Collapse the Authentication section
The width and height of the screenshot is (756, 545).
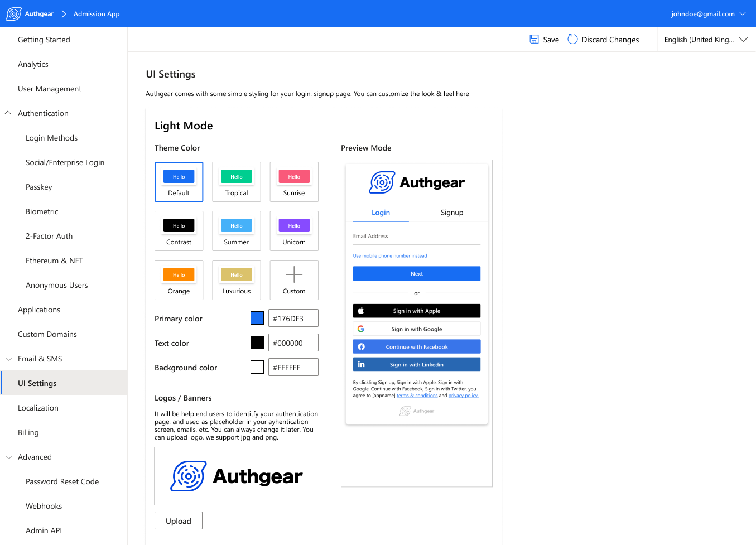(x=8, y=113)
